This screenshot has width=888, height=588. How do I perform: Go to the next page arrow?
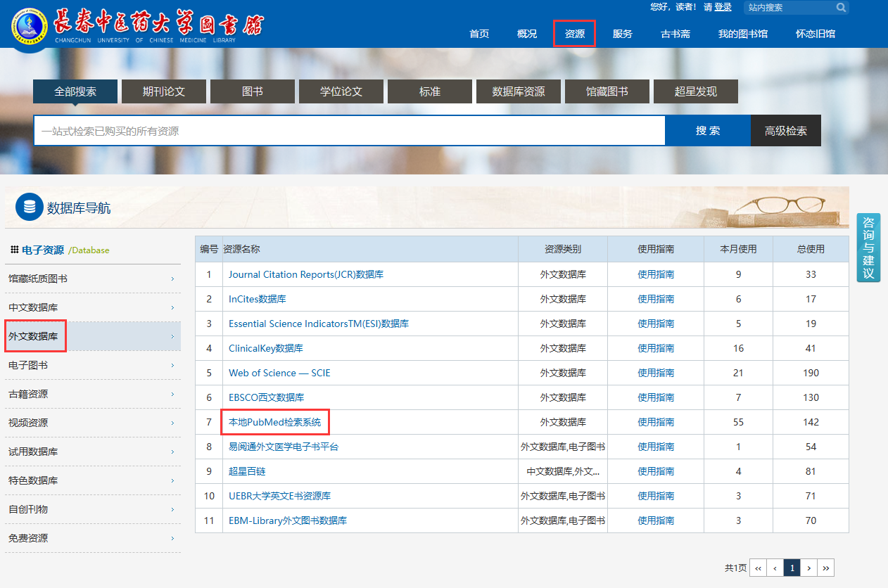click(809, 568)
